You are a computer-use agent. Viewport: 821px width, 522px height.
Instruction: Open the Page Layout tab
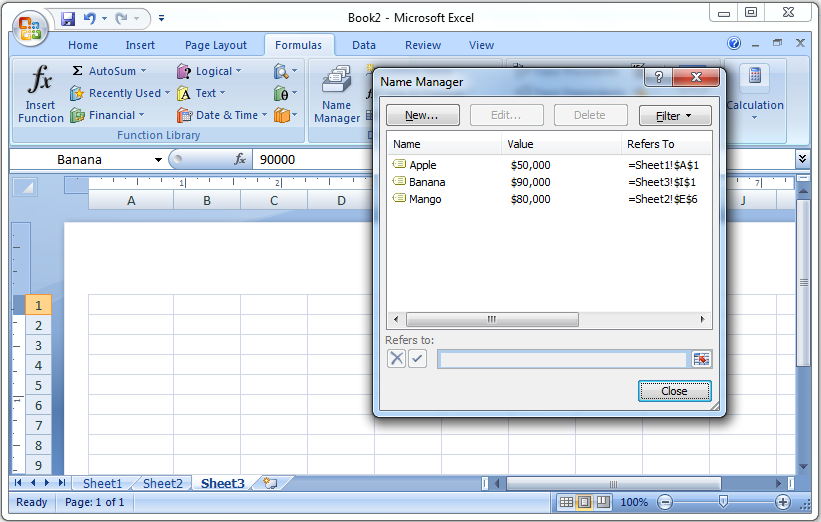[216, 46]
